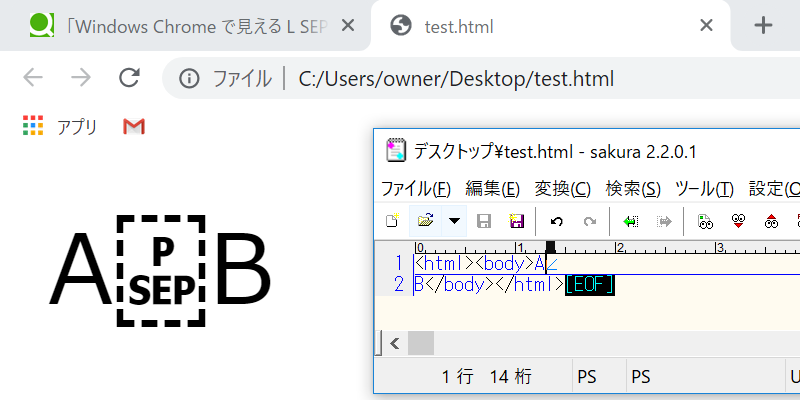The width and height of the screenshot is (800, 400).
Task: Click the sakura title bar app icon
Action: click(396, 151)
